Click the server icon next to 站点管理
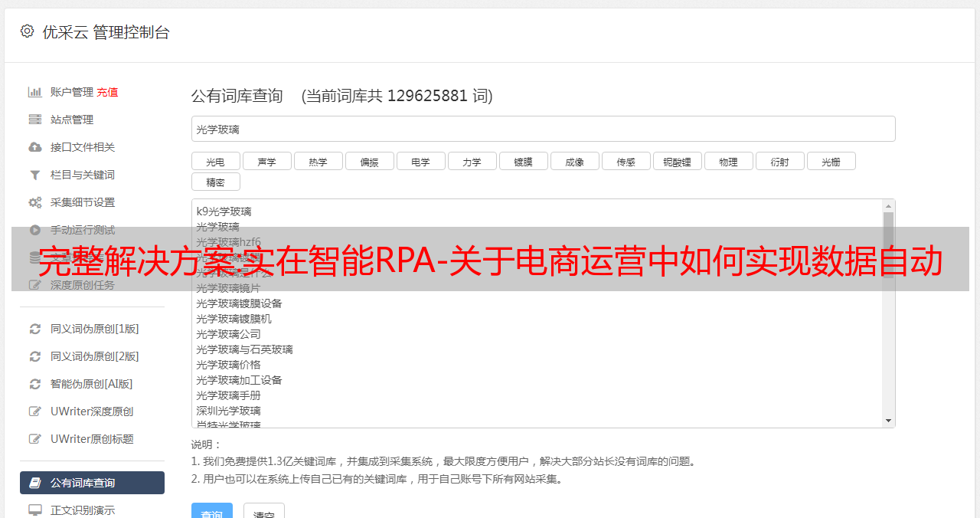 [x=35, y=120]
